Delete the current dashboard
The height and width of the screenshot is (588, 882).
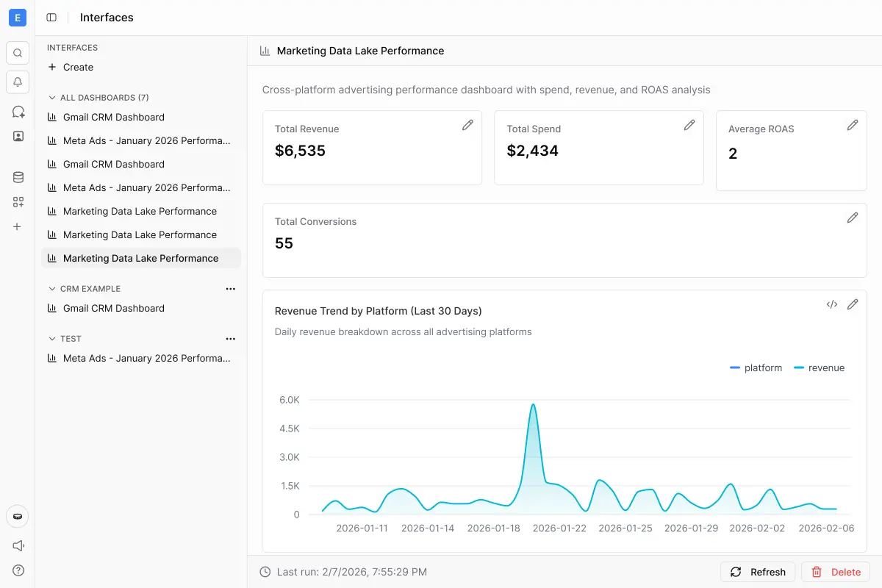pos(836,571)
